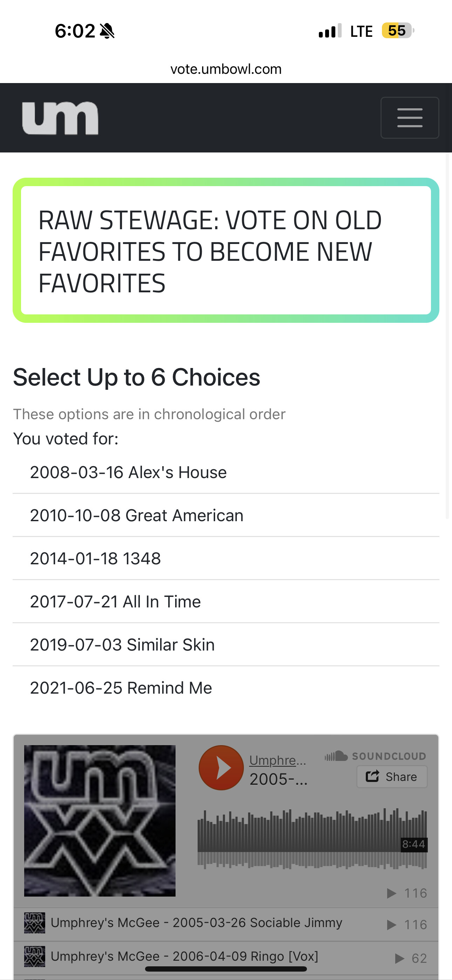Play the SoundCloud track with orange button
The image size is (452, 980).
click(221, 768)
